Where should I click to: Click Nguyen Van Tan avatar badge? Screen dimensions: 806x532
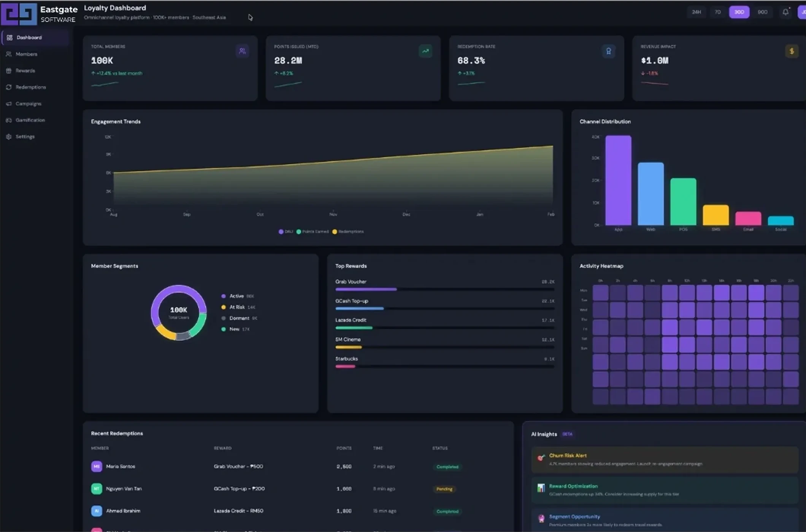[97, 489]
